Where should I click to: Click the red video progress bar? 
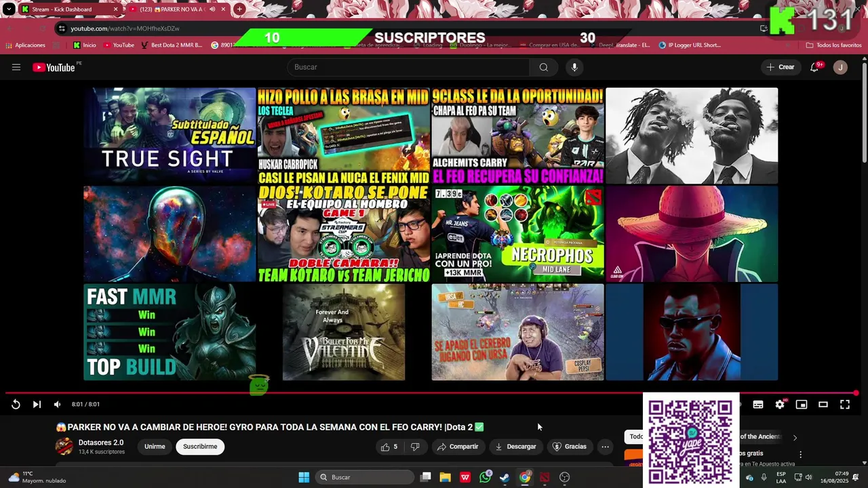coord(431,393)
